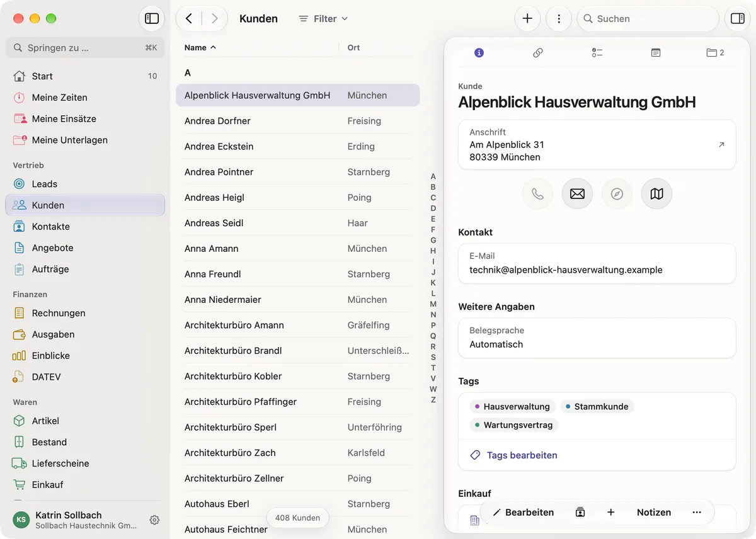Sort by the Name column header
756x539 pixels.
tap(200, 48)
